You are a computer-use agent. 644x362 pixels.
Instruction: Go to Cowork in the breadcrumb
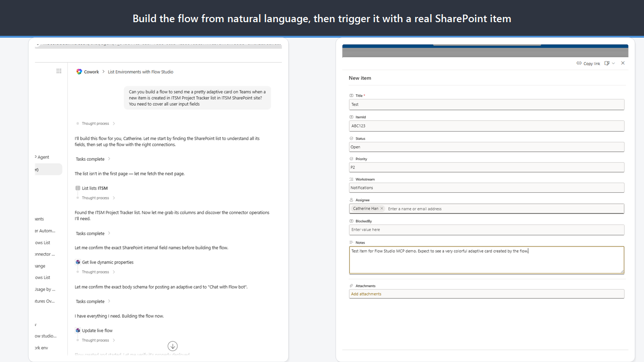click(91, 72)
